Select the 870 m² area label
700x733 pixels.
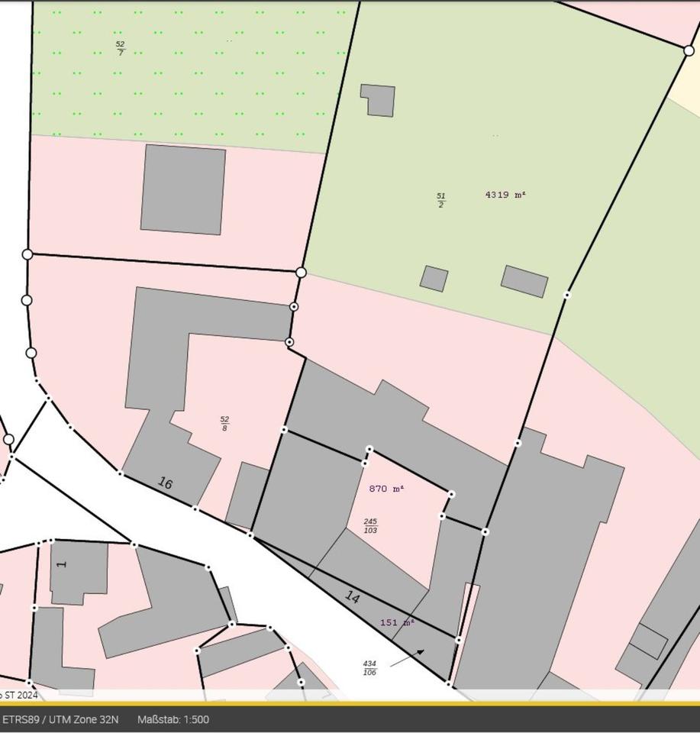386,489
